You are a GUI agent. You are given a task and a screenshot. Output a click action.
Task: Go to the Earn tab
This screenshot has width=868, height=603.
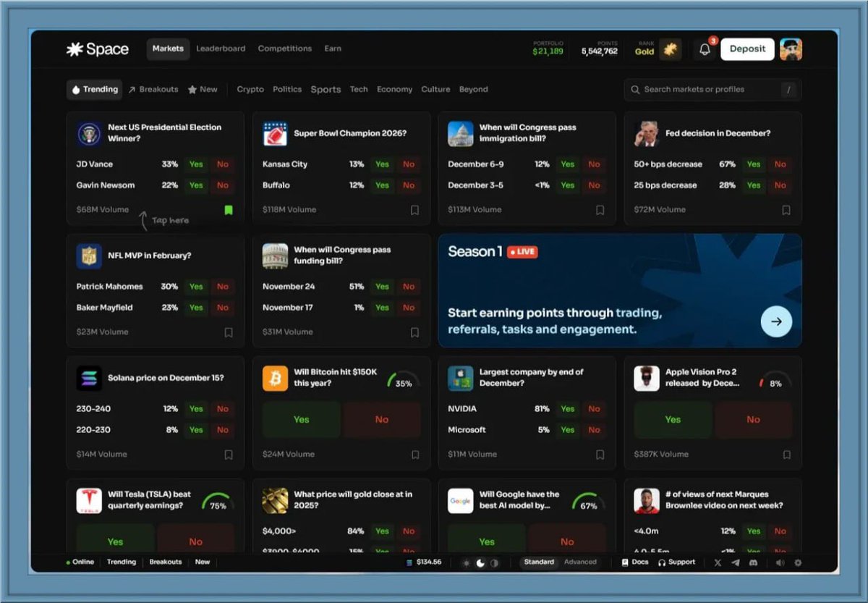(x=333, y=49)
